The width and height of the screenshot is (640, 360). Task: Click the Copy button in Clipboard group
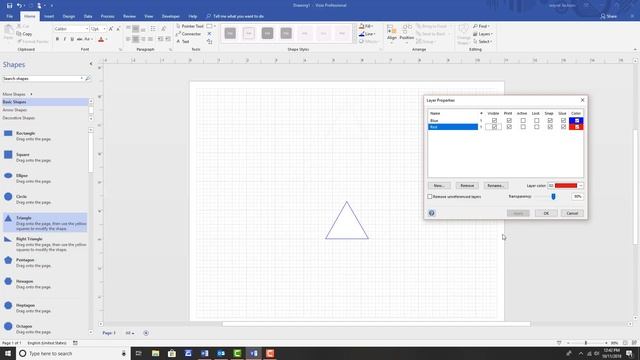click(x=24, y=34)
